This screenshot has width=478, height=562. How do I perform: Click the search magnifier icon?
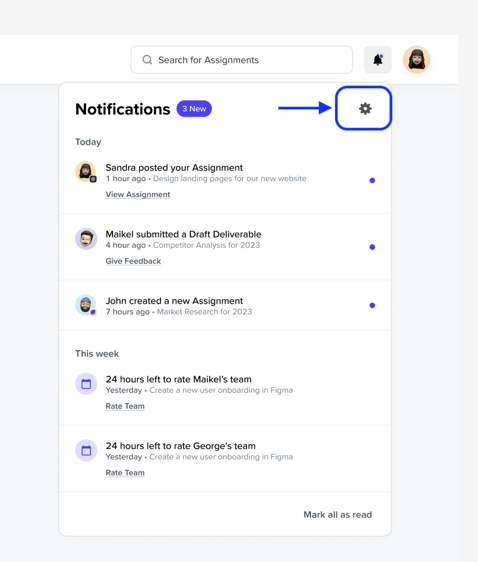point(147,59)
